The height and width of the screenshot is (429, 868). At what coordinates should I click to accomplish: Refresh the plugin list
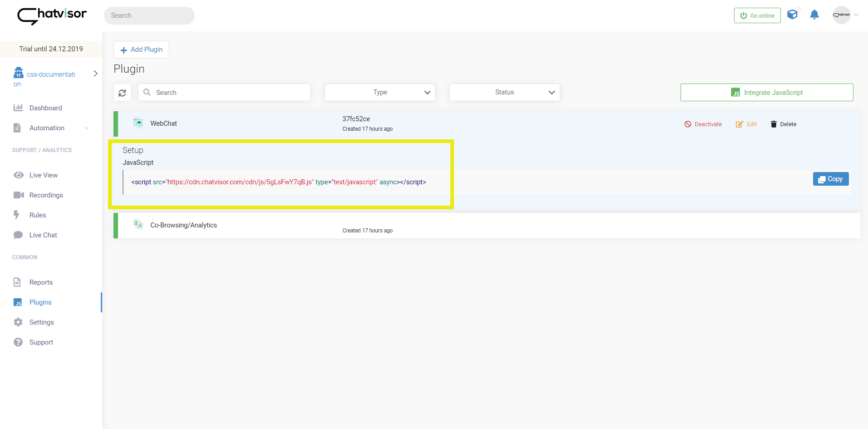tap(122, 93)
